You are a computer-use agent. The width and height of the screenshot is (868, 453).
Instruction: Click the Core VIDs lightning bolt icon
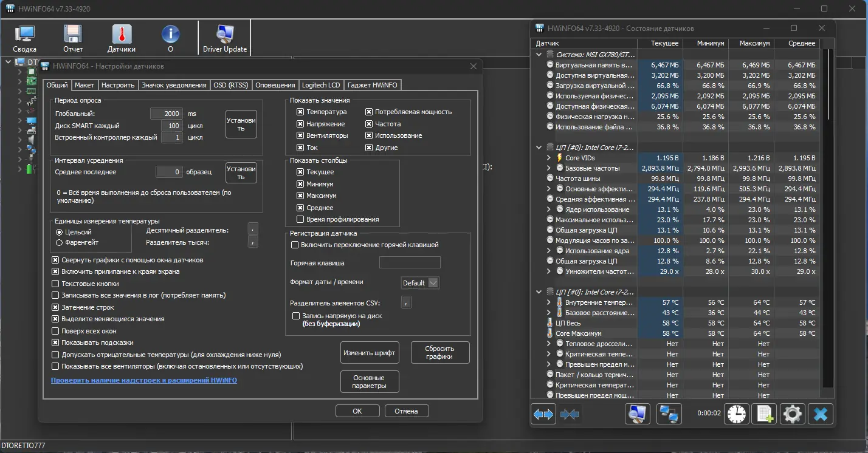coord(560,158)
